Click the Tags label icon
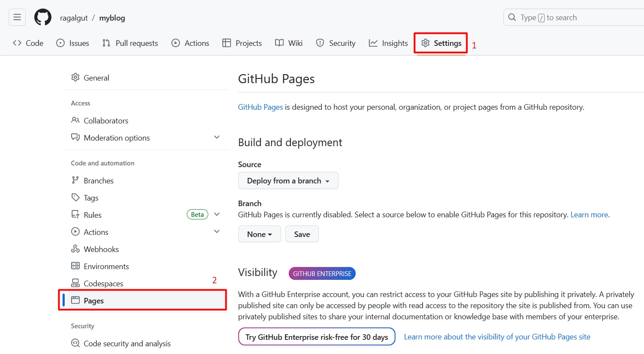Image resolution: width=644 pixels, height=354 pixels. click(75, 197)
